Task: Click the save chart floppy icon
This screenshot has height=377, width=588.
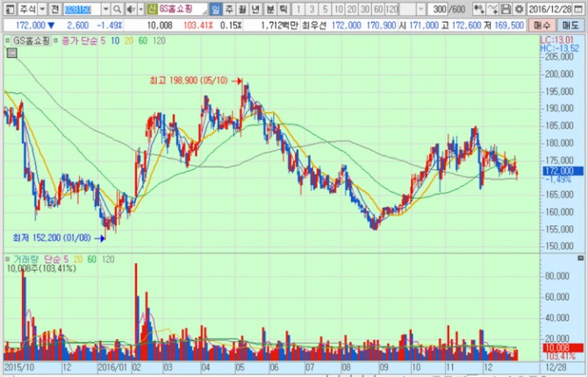Action: tap(506, 8)
